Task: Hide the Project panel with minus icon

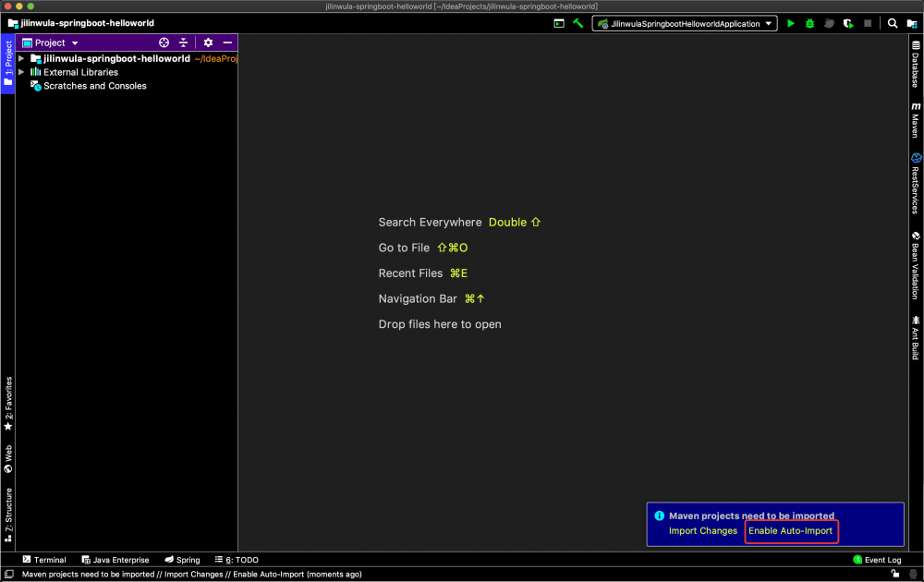Action: [x=227, y=42]
